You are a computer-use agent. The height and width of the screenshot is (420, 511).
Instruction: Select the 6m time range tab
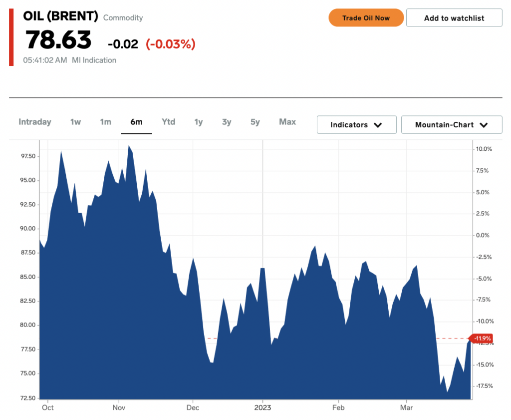pos(137,122)
